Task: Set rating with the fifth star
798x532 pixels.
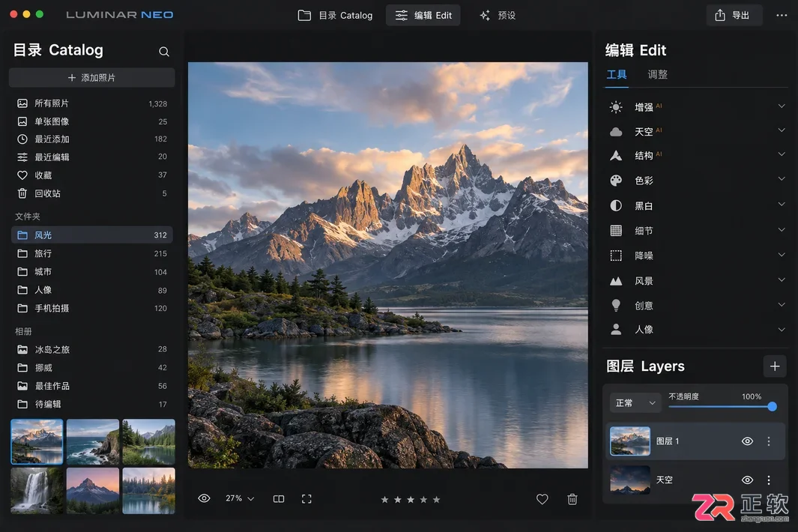Action: [x=436, y=500]
